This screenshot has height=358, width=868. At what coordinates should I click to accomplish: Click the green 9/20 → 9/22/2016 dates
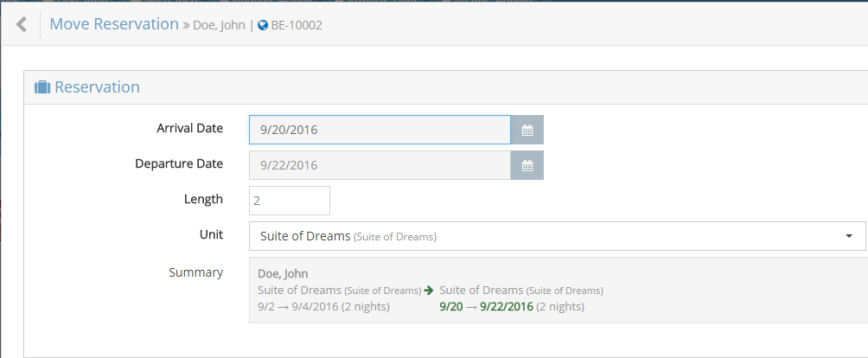click(x=486, y=306)
